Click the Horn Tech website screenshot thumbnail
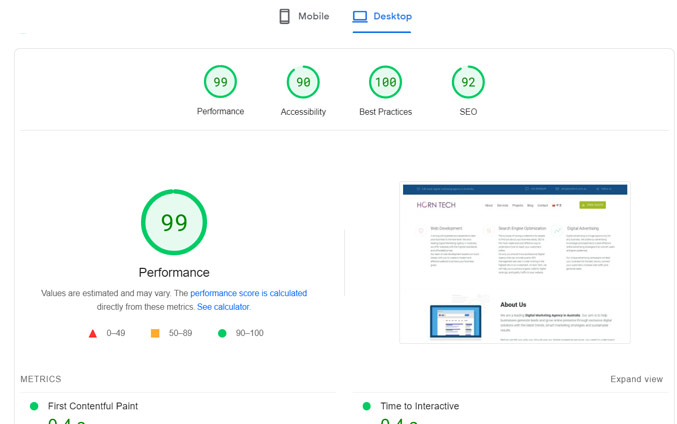The height and width of the screenshot is (424, 677). 514,263
